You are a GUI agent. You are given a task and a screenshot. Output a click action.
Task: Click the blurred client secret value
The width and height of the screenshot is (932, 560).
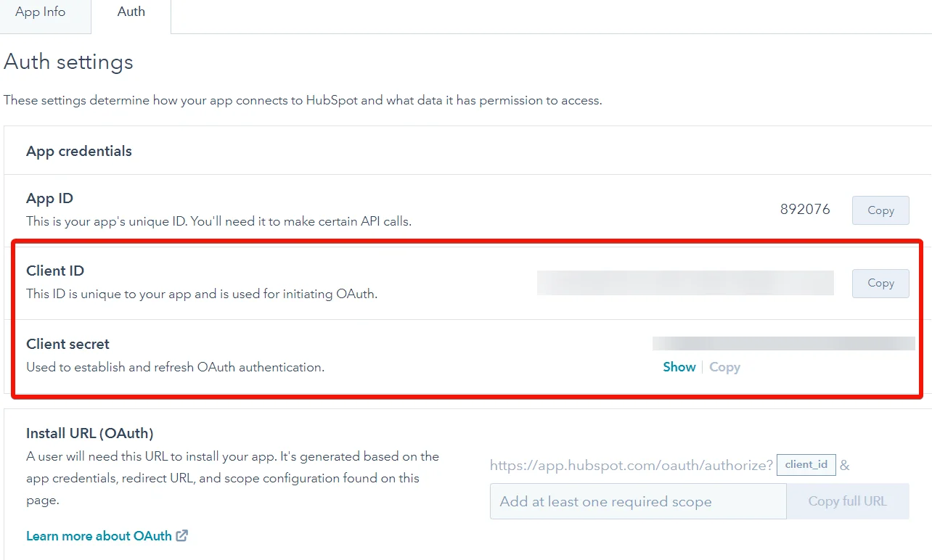click(784, 344)
